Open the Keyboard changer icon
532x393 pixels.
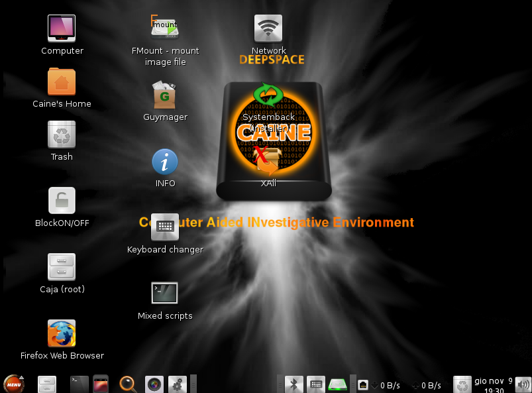(165, 227)
